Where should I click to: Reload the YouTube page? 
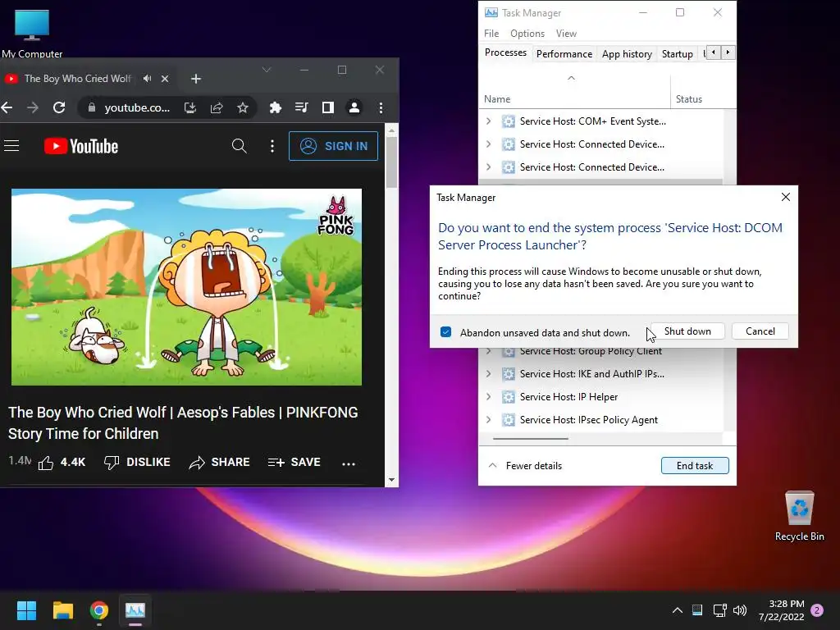click(59, 107)
